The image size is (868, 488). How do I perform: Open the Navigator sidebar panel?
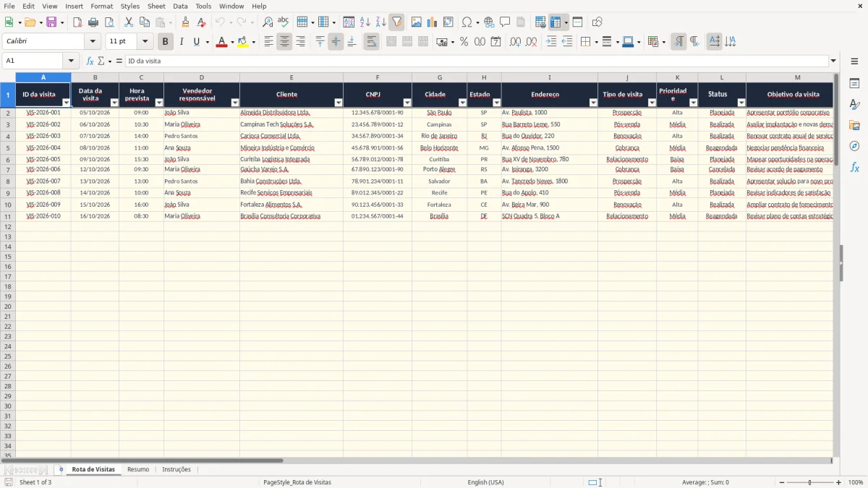pos(854,147)
